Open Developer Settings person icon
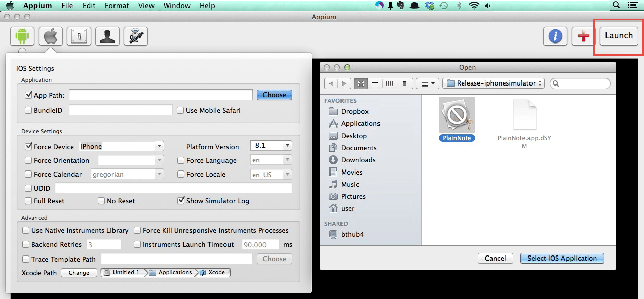This screenshot has width=644, height=299. click(107, 36)
